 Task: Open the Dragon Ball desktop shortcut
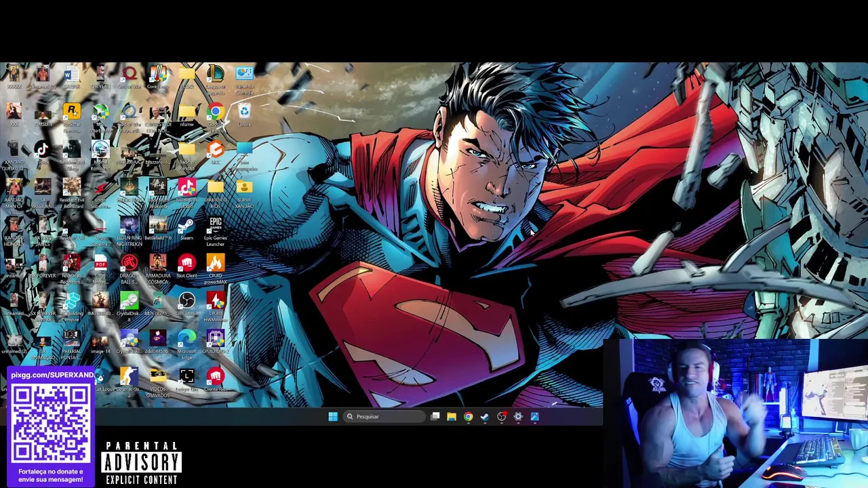(x=129, y=270)
